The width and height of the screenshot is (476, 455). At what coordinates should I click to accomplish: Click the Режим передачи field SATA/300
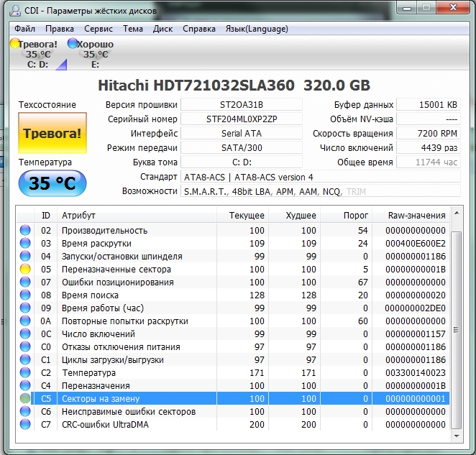click(242, 148)
